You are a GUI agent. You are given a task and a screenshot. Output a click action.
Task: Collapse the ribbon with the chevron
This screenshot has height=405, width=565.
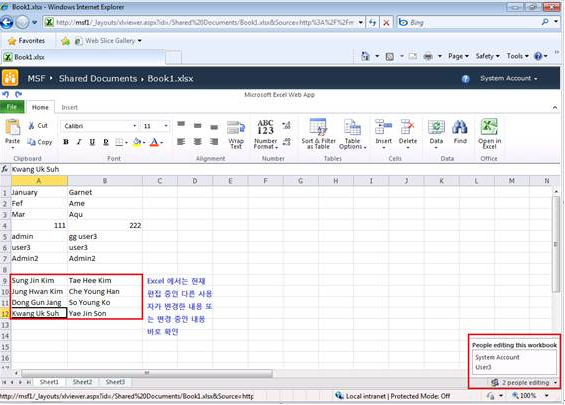tap(555, 107)
